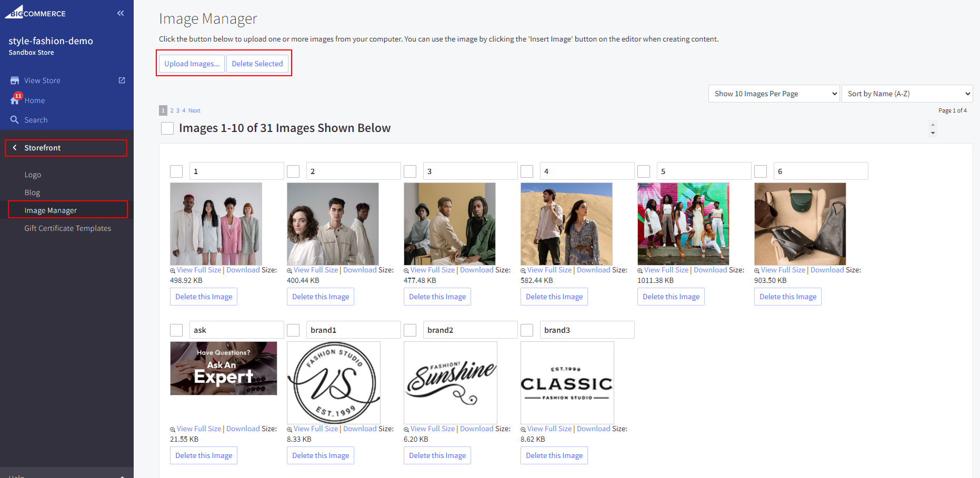Click the Ask An Expert image thumbnail
This screenshot has height=478, width=980.
[224, 368]
